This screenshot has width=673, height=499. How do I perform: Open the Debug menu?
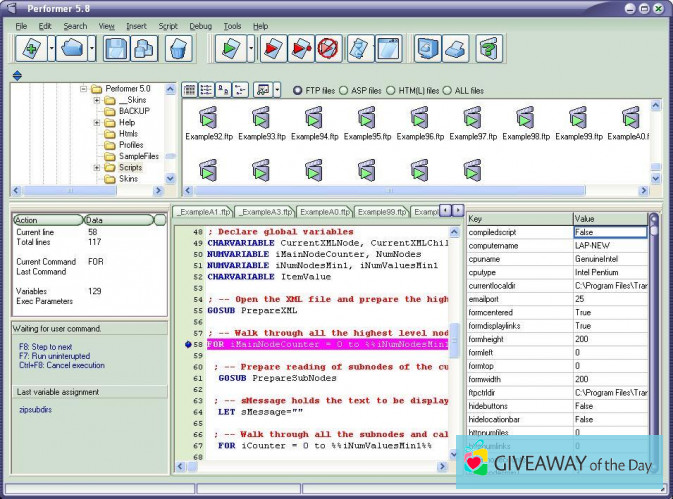point(200,26)
